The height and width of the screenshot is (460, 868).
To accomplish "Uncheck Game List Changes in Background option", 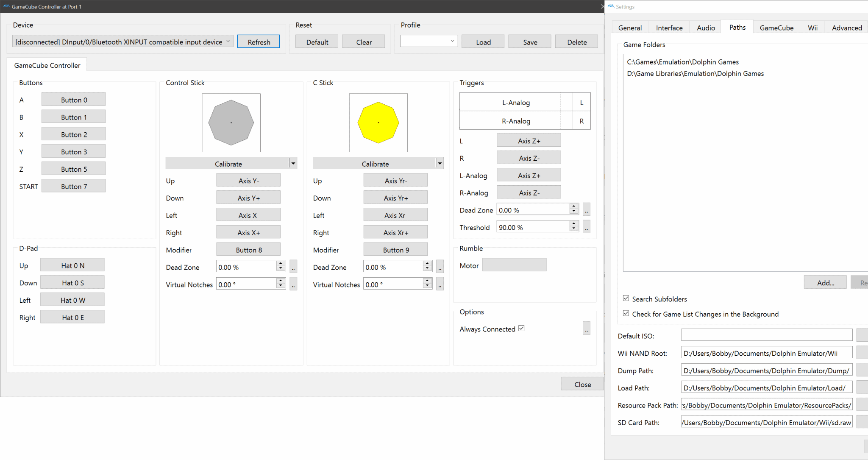I will coord(626,314).
